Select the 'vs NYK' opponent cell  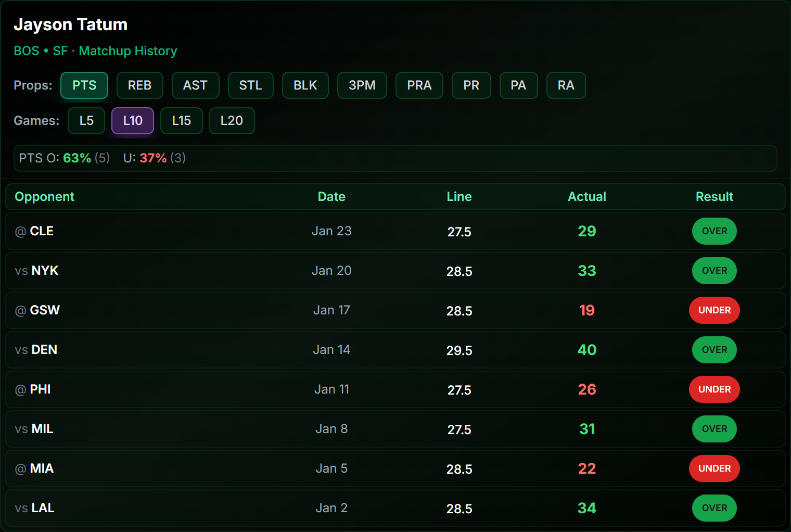pos(36,271)
